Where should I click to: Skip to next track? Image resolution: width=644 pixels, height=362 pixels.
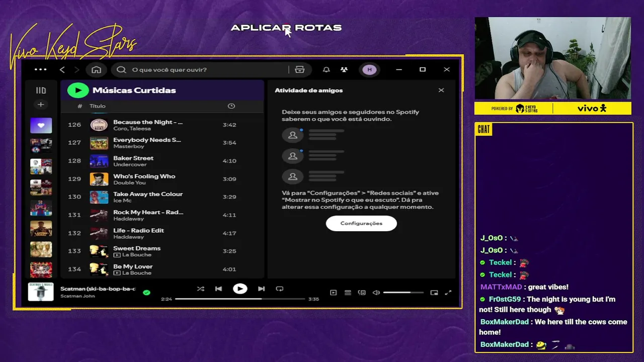pyautogui.click(x=261, y=289)
